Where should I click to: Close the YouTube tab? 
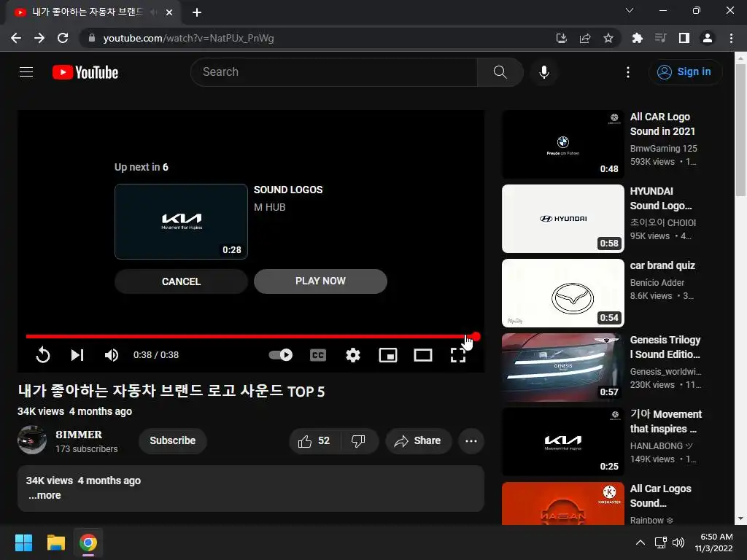point(169,12)
